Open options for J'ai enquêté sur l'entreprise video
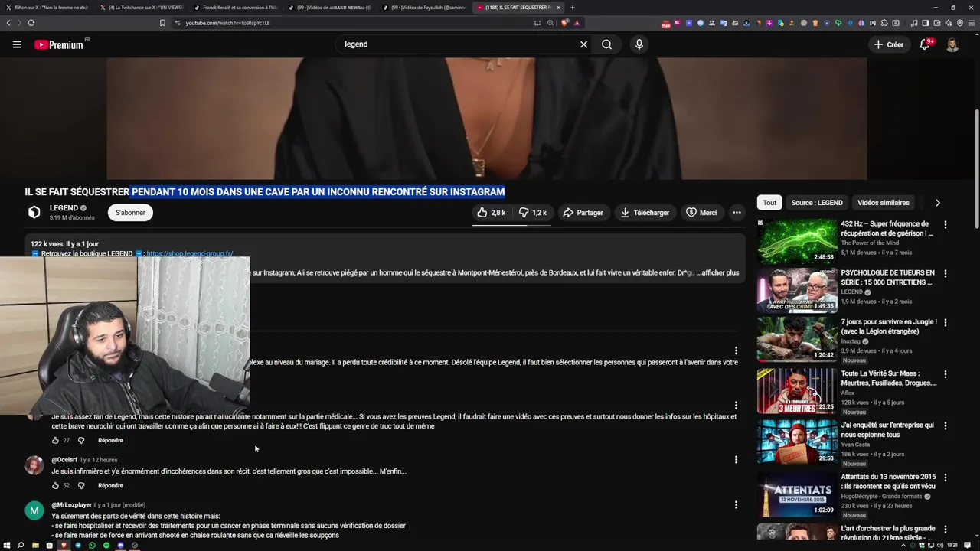This screenshot has width=980, height=551. point(945,426)
